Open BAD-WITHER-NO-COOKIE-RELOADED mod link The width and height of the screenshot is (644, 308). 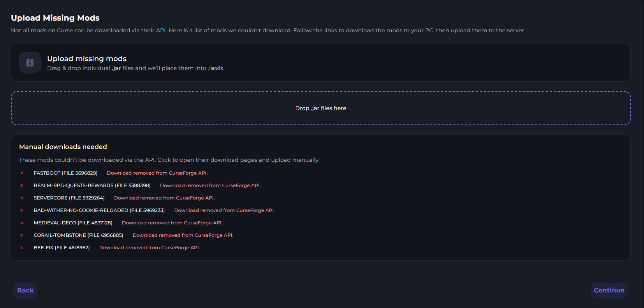click(x=99, y=210)
